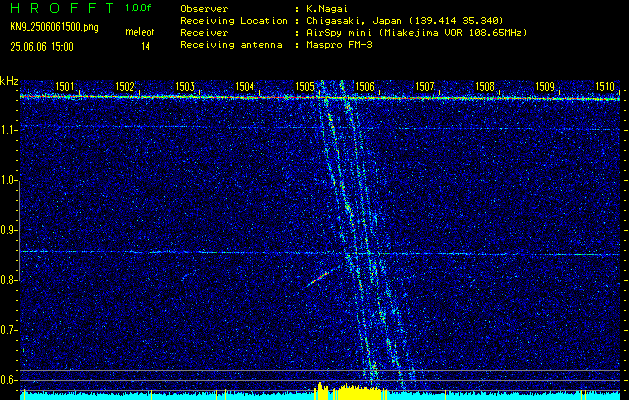
Task: Click the 1510 time marker
Action: point(605,86)
